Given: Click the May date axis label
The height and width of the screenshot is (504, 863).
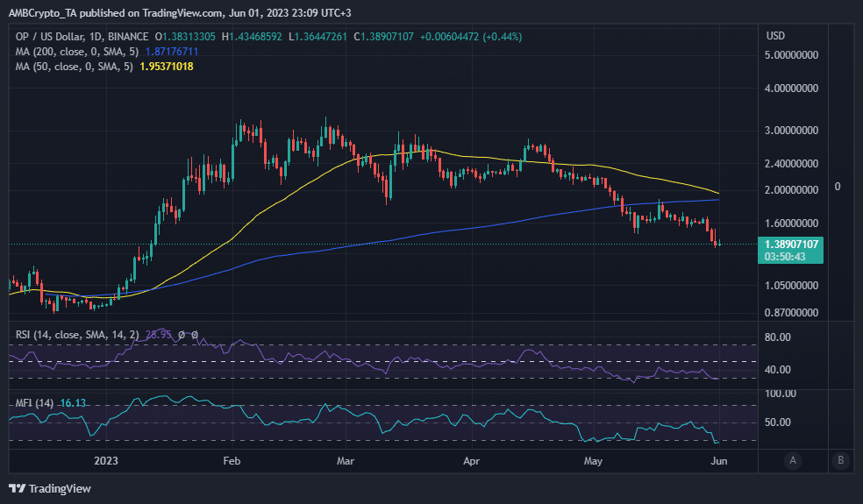Looking at the screenshot, I should (x=593, y=461).
